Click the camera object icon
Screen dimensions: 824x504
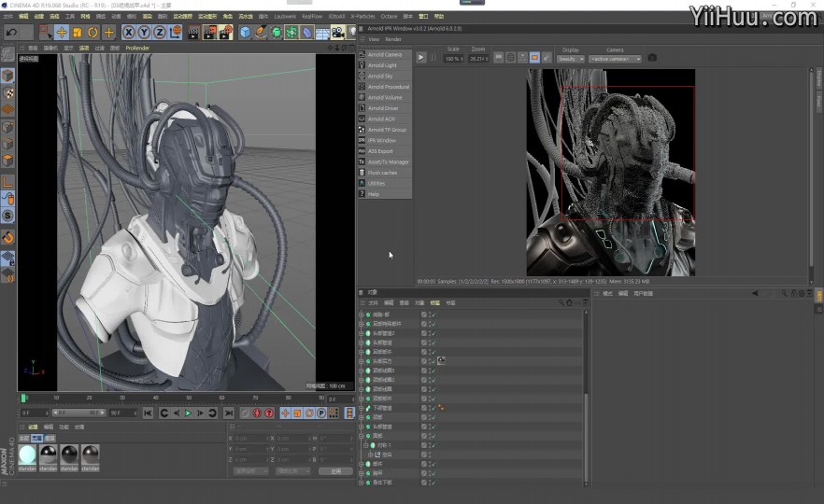(337, 33)
